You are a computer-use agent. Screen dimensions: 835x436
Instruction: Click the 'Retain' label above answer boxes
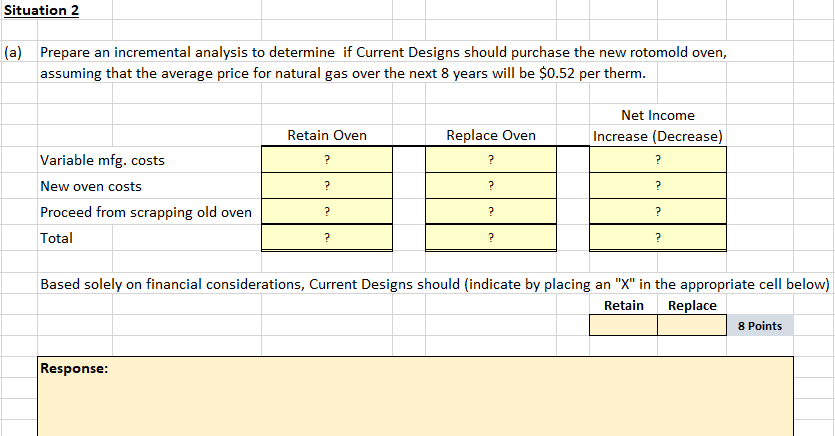click(624, 306)
